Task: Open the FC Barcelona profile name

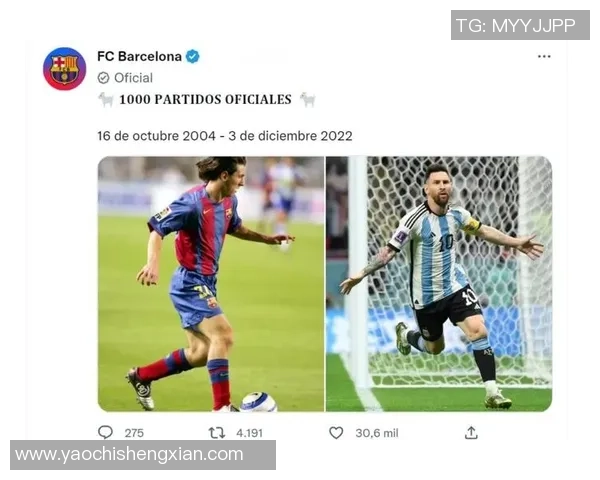Action: [x=139, y=57]
